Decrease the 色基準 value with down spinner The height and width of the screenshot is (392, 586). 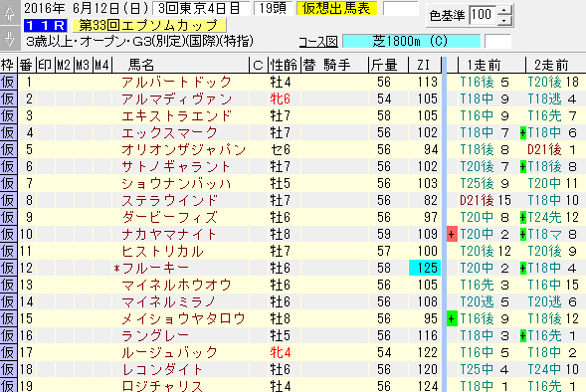504,21
